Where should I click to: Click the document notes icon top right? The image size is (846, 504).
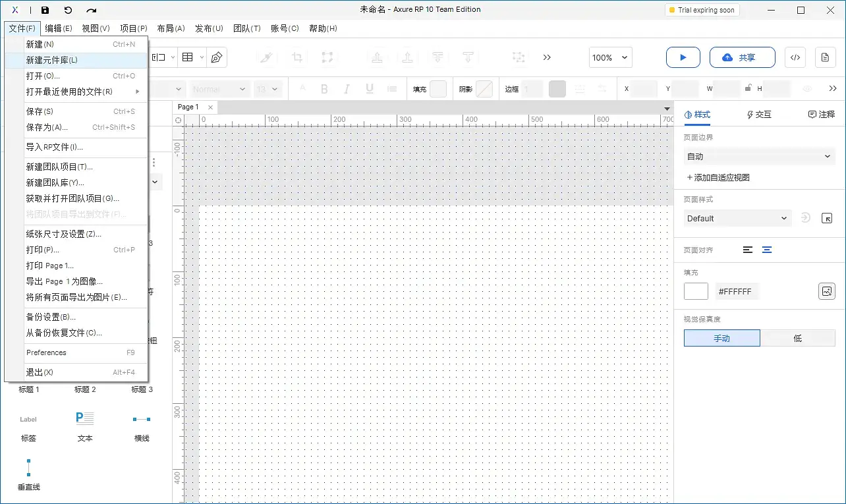[x=825, y=57]
